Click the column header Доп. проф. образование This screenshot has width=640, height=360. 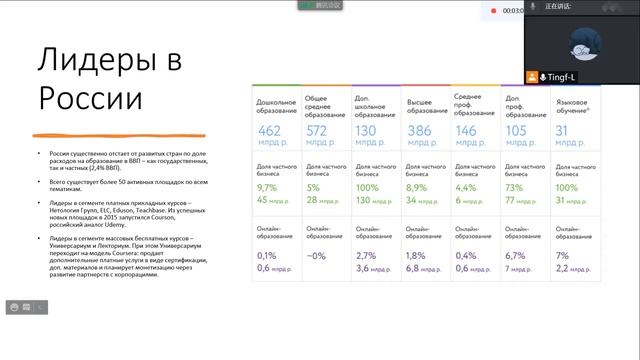point(526,107)
